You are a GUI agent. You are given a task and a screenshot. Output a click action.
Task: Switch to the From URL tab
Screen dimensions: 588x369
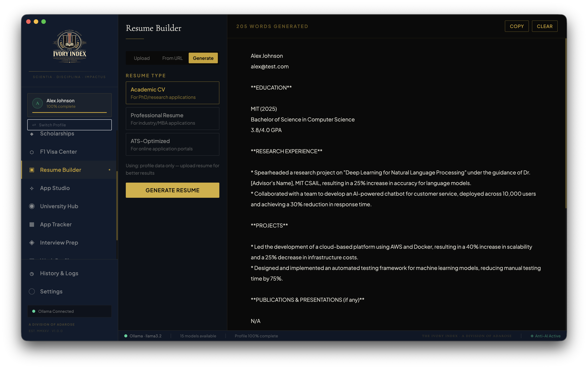pos(172,58)
